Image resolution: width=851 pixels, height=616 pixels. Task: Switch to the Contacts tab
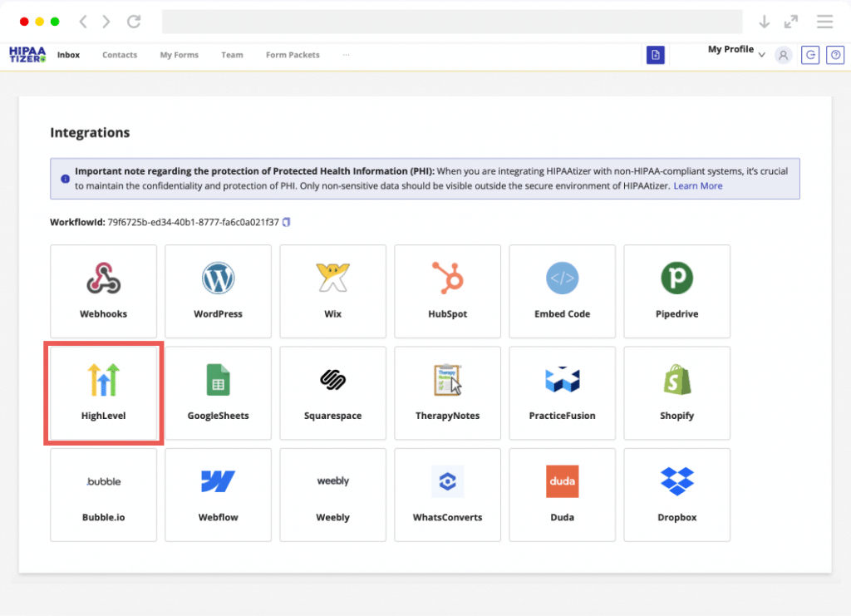pyautogui.click(x=119, y=55)
